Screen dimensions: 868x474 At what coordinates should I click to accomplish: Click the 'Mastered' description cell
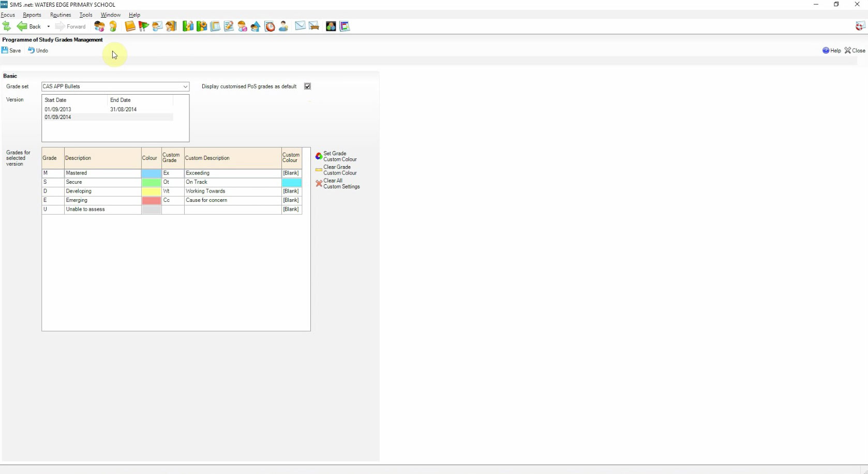(x=102, y=173)
